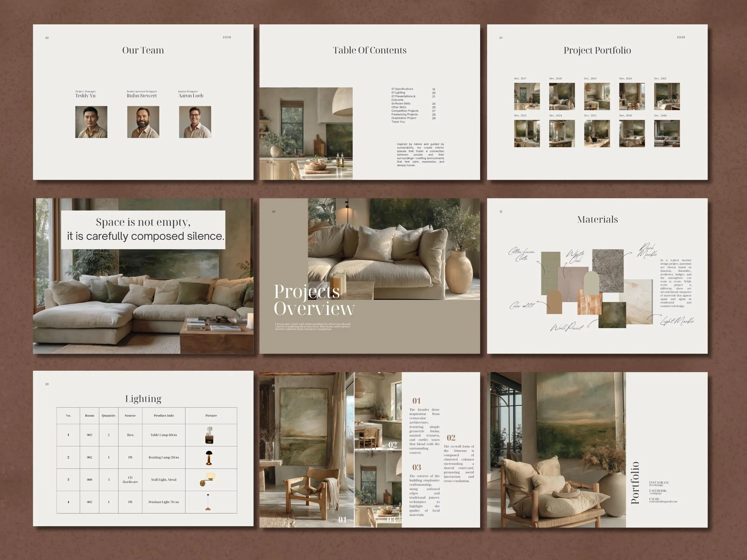Click the 'Product Info' column header
This screenshot has height=560, width=747.
click(x=164, y=416)
